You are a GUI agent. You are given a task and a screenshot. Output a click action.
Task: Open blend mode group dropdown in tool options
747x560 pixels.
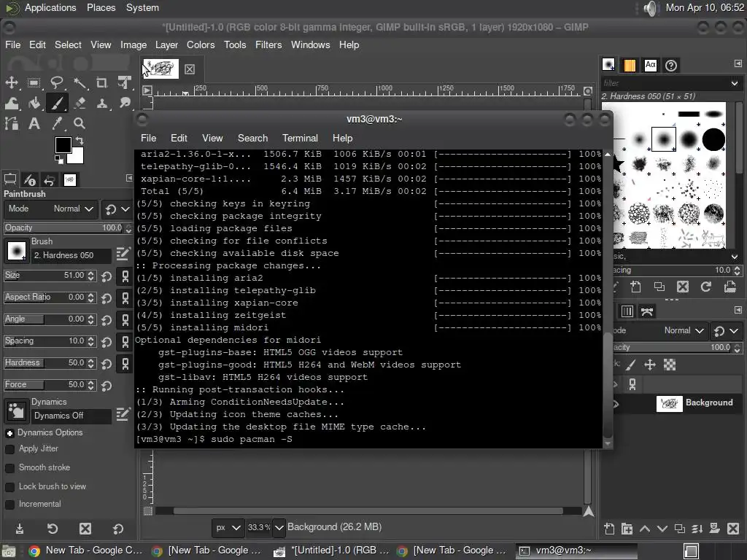117,209
